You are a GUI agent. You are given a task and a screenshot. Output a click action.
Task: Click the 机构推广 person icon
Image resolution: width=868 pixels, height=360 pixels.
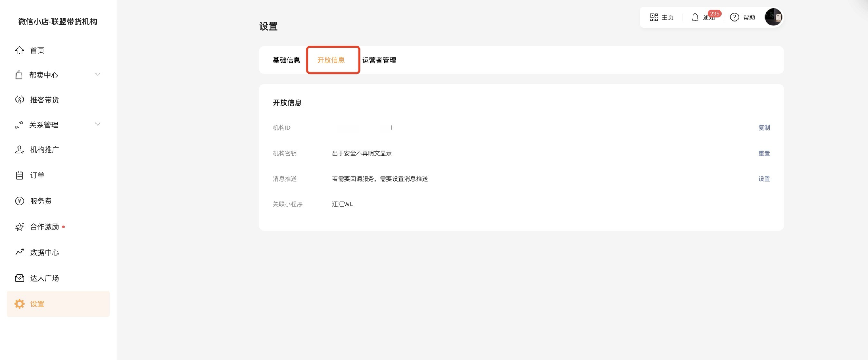click(x=19, y=150)
